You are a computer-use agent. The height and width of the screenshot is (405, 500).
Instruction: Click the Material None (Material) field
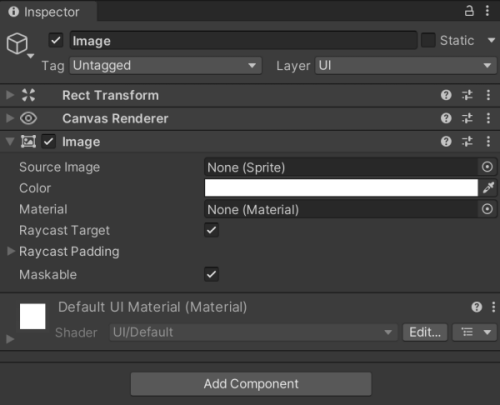(x=341, y=209)
